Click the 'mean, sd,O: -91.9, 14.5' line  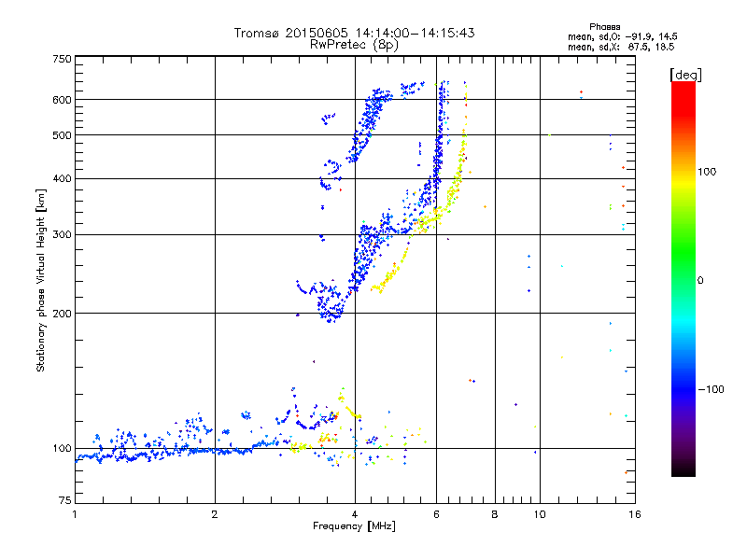622,37
